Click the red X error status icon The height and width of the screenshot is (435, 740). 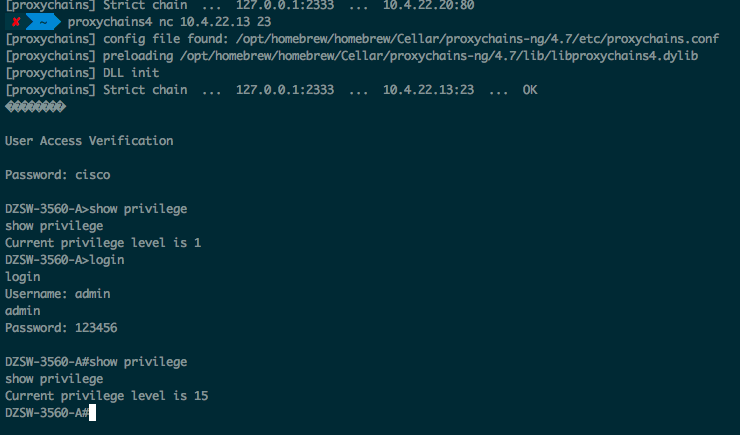point(16,22)
